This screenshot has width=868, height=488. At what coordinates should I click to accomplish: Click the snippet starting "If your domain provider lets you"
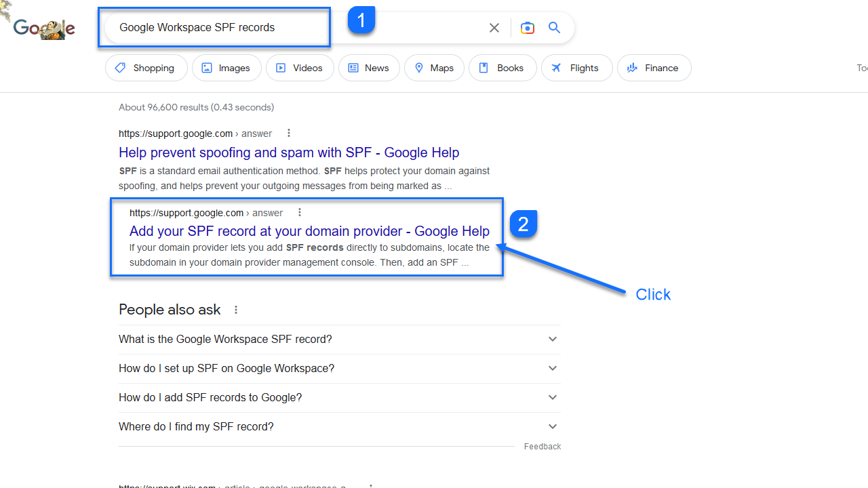tap(309, 255)
